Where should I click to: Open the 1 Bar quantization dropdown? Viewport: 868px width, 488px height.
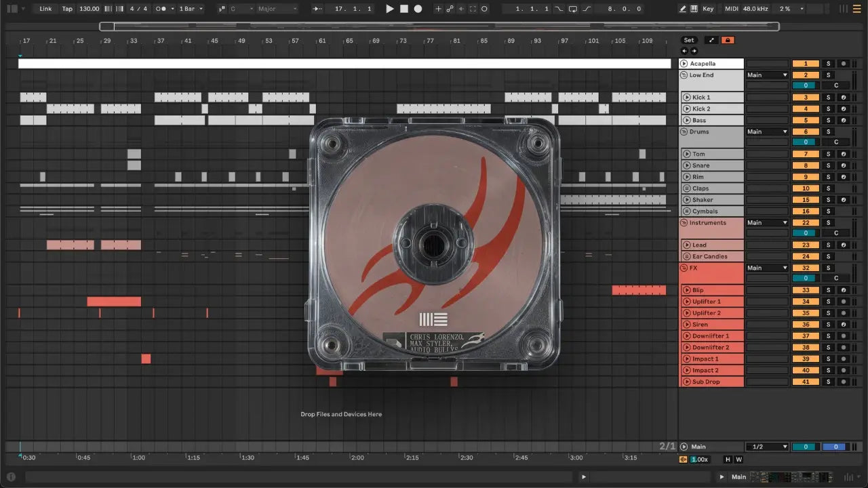(191, 9)
